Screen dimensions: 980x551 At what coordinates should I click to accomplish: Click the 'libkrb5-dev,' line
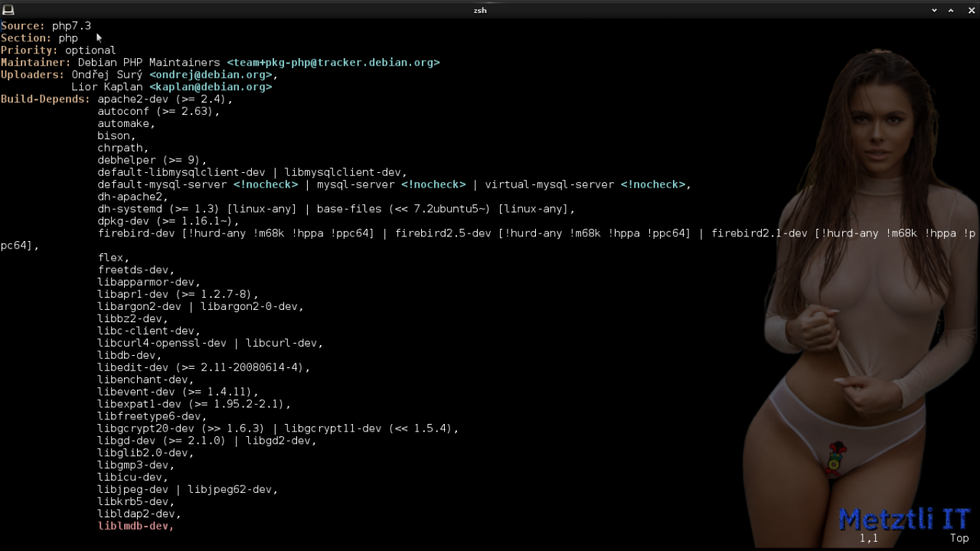click(x=136, y=504)
